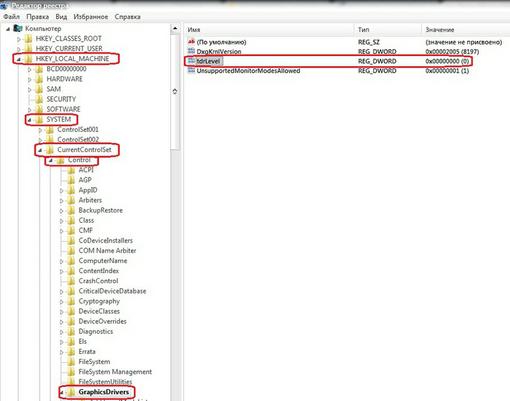Collapse the HKEY_LOCAL_MACHINE branch
Screen dimensions: 510x401
click(19, 59)
